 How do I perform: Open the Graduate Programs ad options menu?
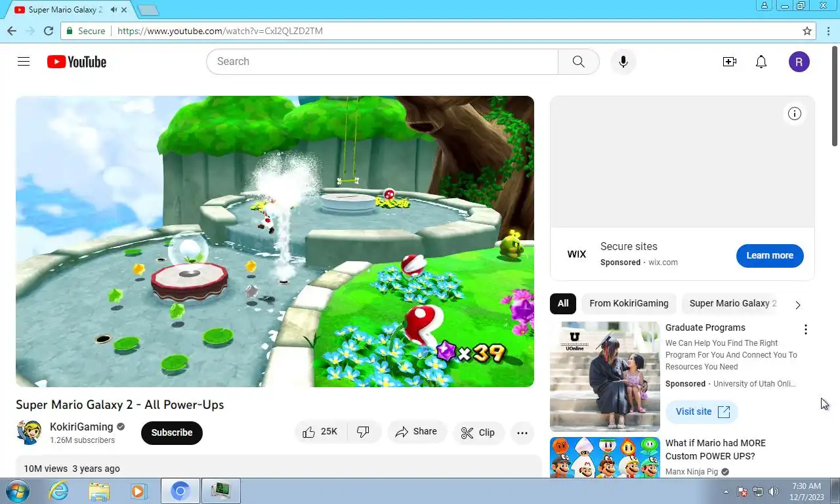[806, 329]
